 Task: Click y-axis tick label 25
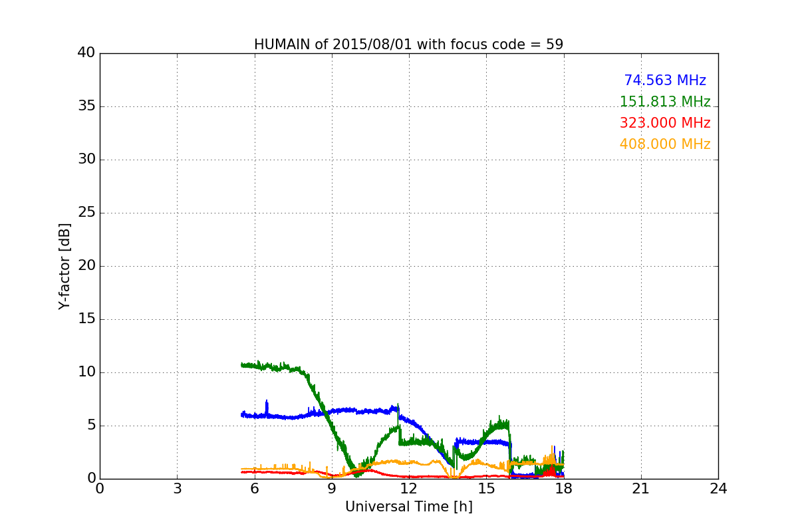coord(86,213)
